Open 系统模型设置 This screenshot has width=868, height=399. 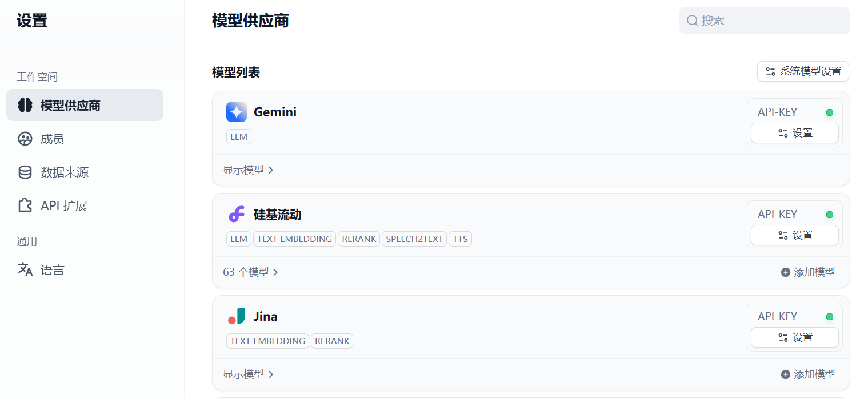803,71
